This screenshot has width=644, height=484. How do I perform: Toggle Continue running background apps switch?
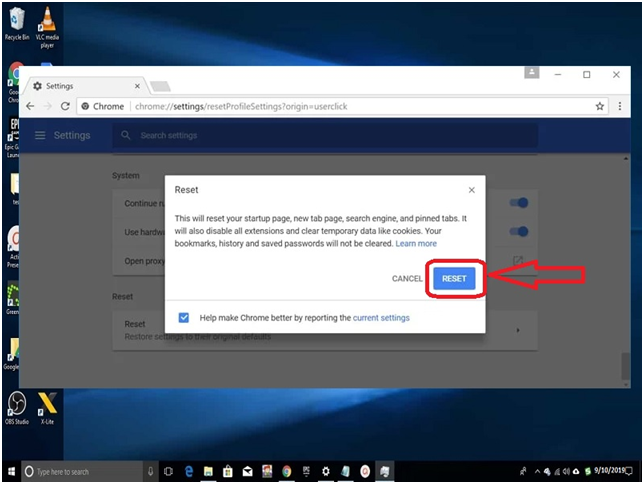point(519,203)
